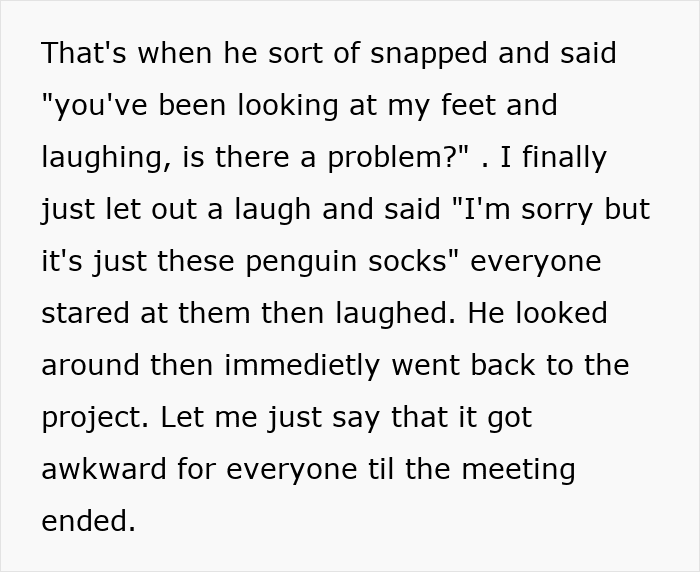Viewport: 700px width, 572px height.
Task: Click the final word "ended."
Action: coord(87,521)
